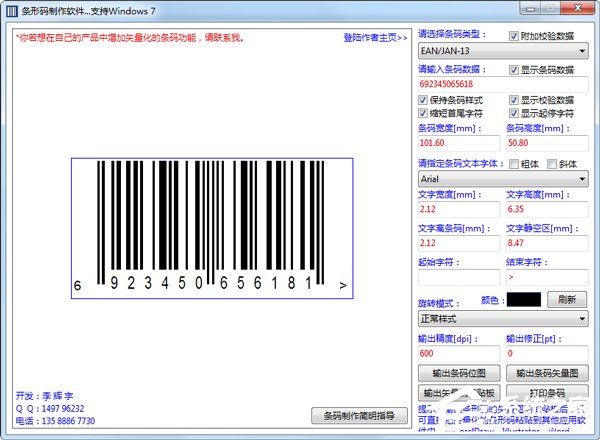Click the 输出修正 pt field
600x440 pixels.
tap(547, 354)
